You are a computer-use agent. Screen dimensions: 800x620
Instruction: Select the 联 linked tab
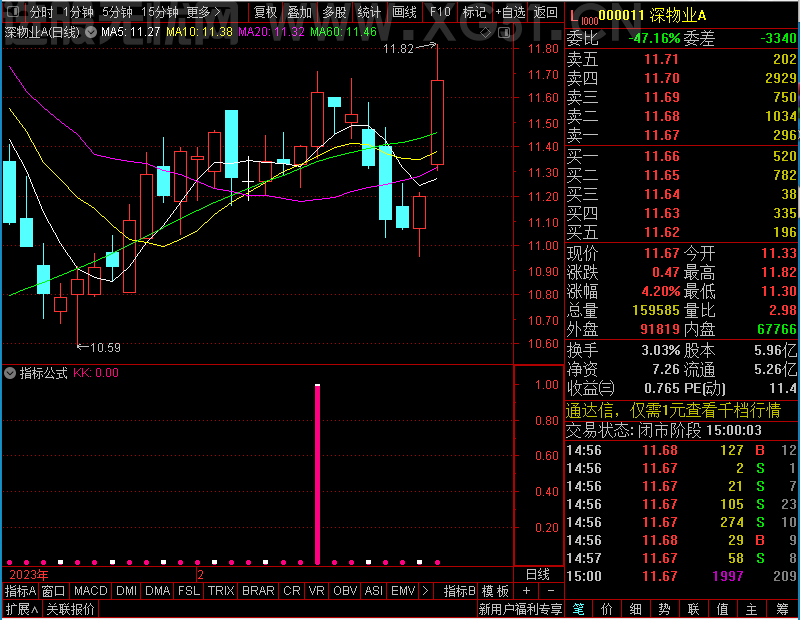point(693,609)
